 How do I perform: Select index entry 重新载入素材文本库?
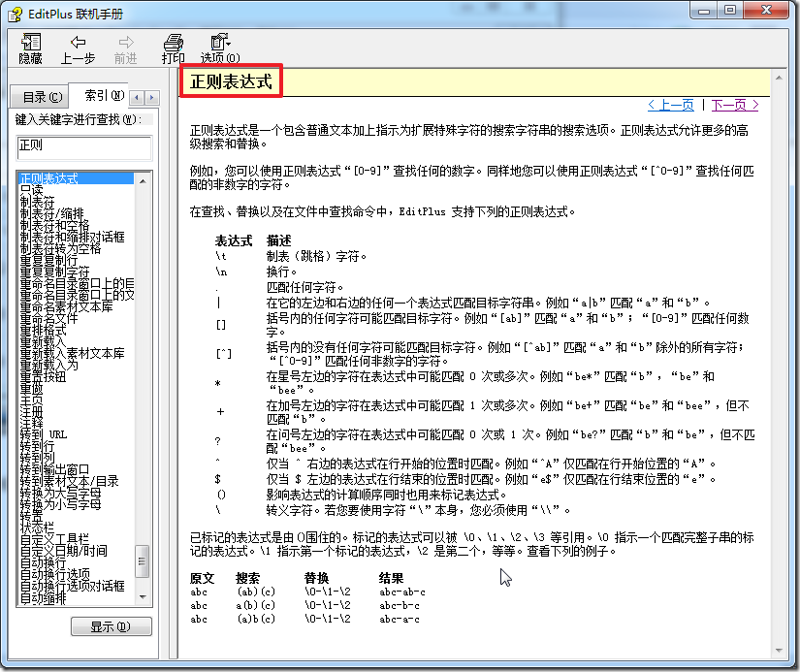tap(72, 353)
